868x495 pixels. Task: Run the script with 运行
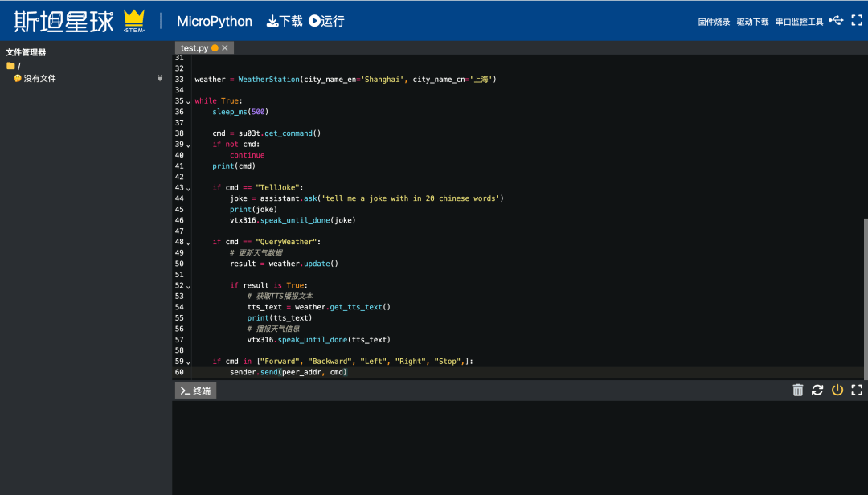[x=326, y=21]
